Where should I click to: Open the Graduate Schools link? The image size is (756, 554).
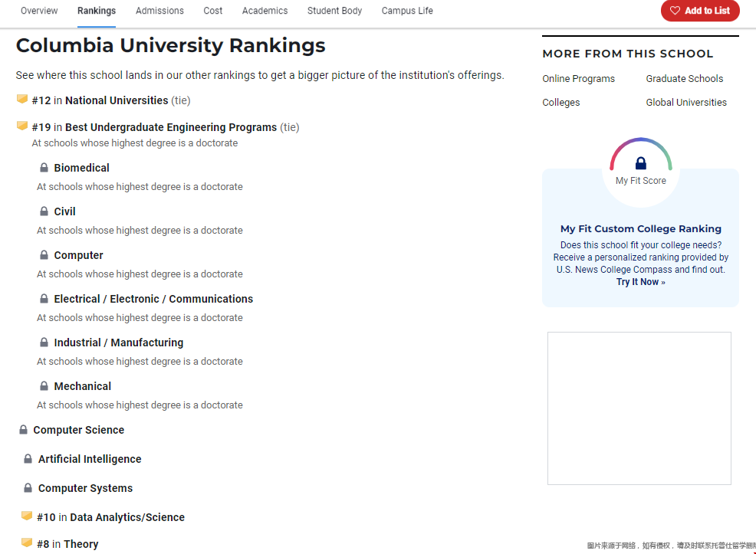[685, 78]
